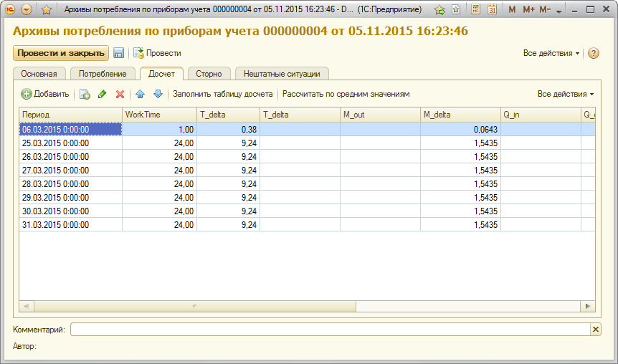The height and width of the screenshot is (364, 618).
Task: Click the Провести button
Action: pos(157,53)
